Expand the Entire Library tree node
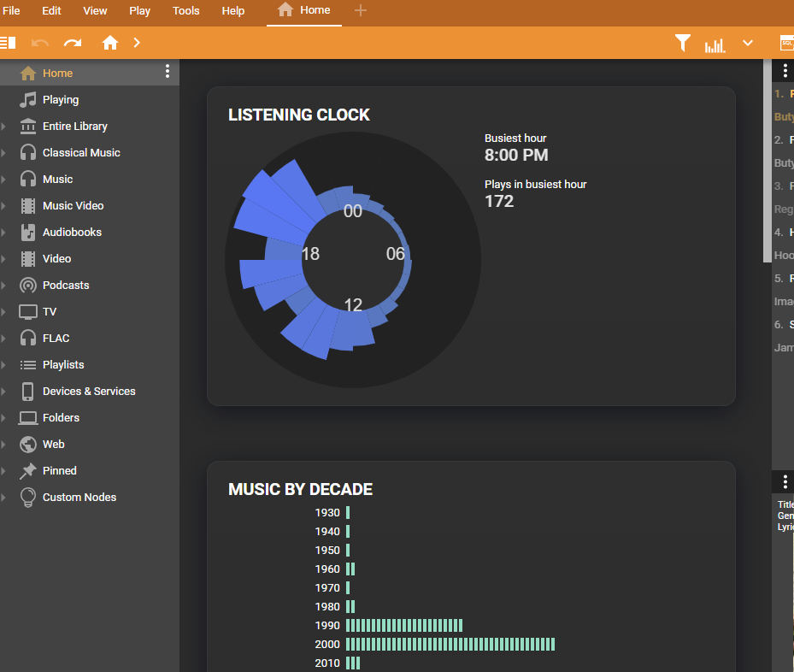Image resolution: width=794 pixels, height=672 pixels. [4, 127]
